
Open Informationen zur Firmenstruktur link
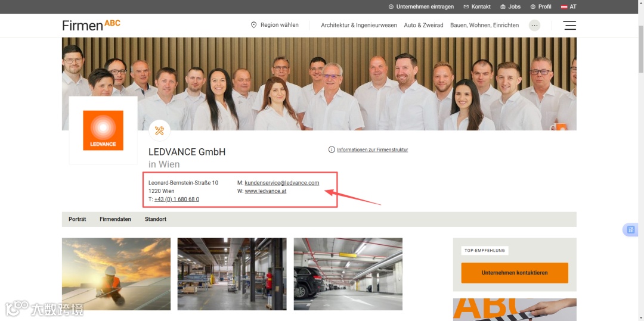pyautogui.click(x=373, y=149)
